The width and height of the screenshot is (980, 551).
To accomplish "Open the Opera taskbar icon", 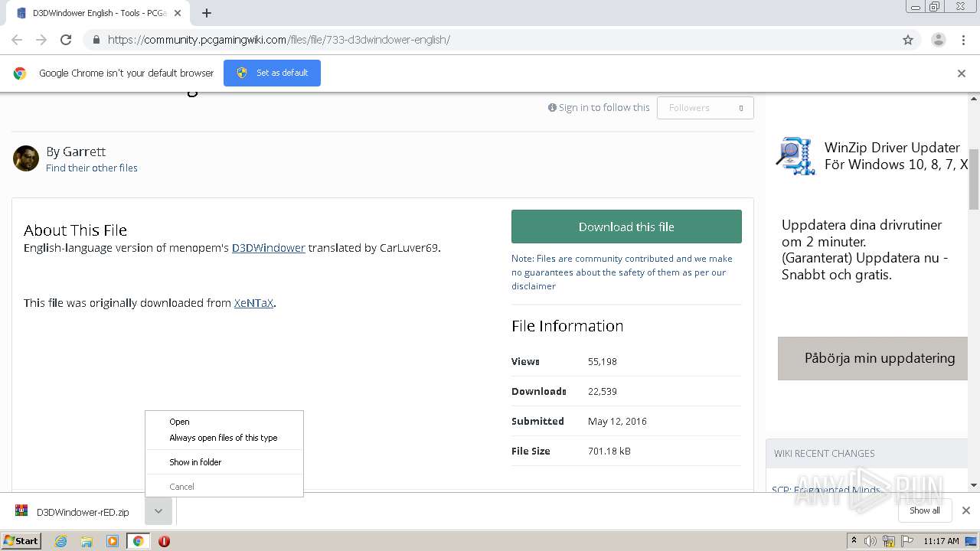I will click(164, 541).
